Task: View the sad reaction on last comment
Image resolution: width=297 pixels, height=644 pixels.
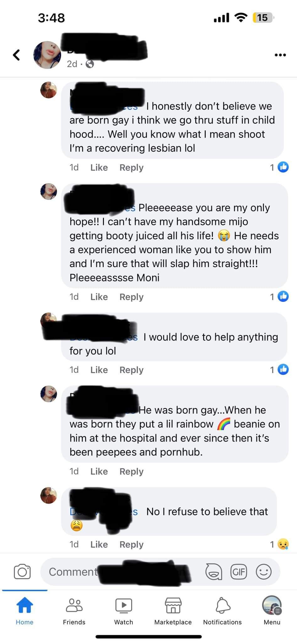Action: 283,544
